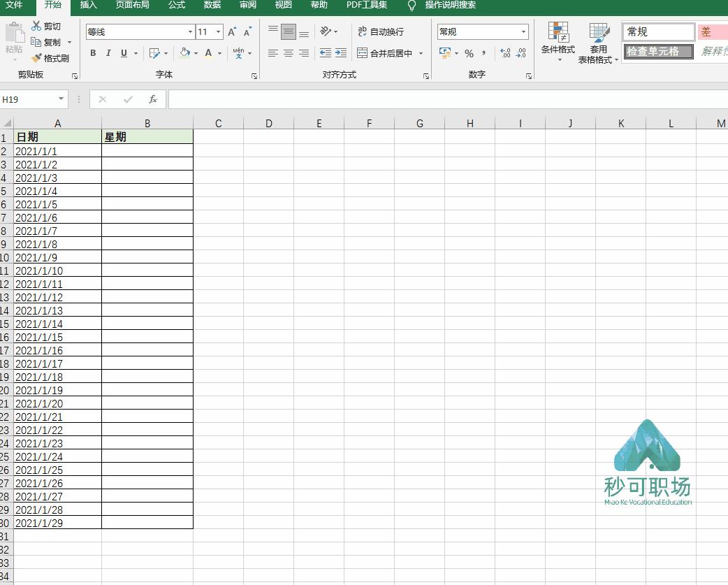This screenshot has height=585, width=728.
Task: Select cell B2 under the 星期 header
Action: pos(147,151)
